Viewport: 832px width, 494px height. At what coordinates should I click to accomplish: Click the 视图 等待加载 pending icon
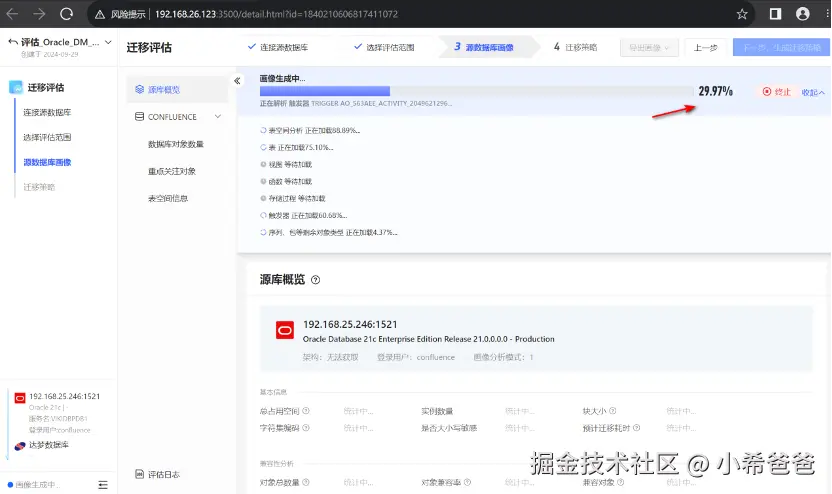point(263,164)
